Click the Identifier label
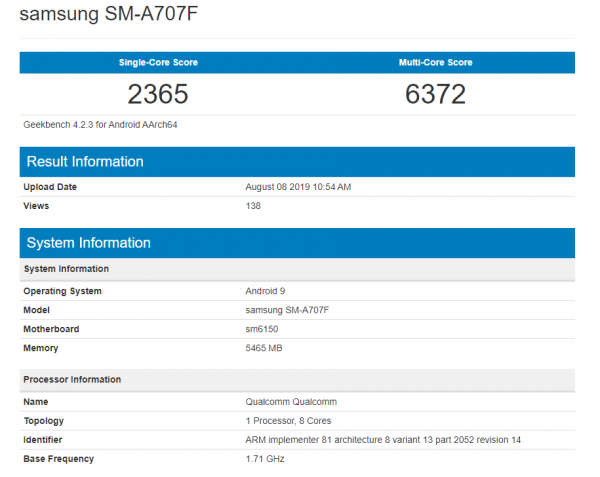The width and height of the screenshot is (600, 477). pos(42,440)
